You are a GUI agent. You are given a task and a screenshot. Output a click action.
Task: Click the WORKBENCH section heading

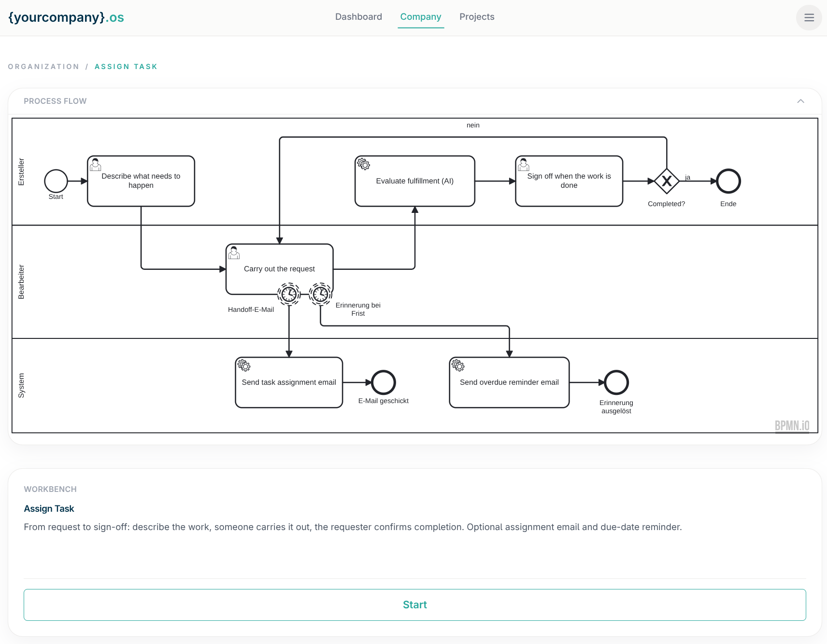(x=50, y=489)
